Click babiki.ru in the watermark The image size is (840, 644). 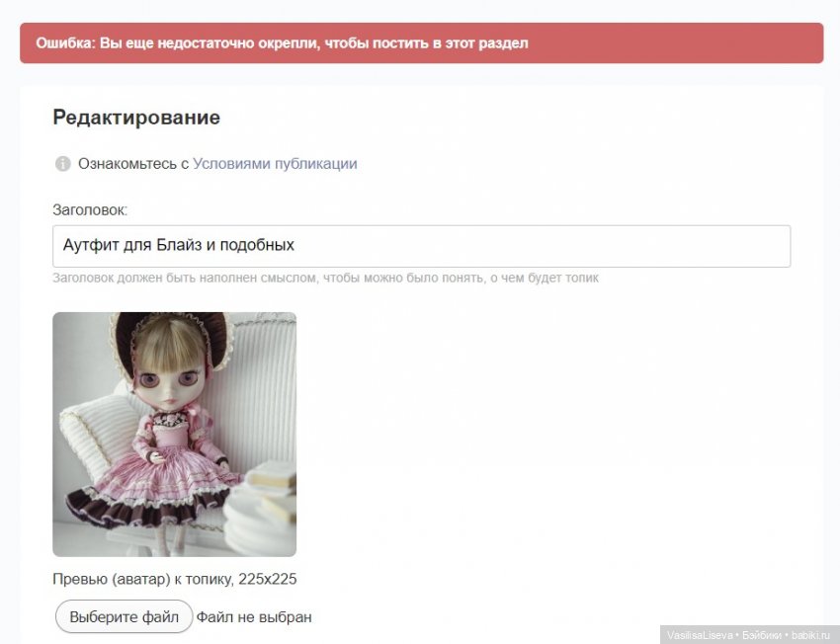pos(810,635)
